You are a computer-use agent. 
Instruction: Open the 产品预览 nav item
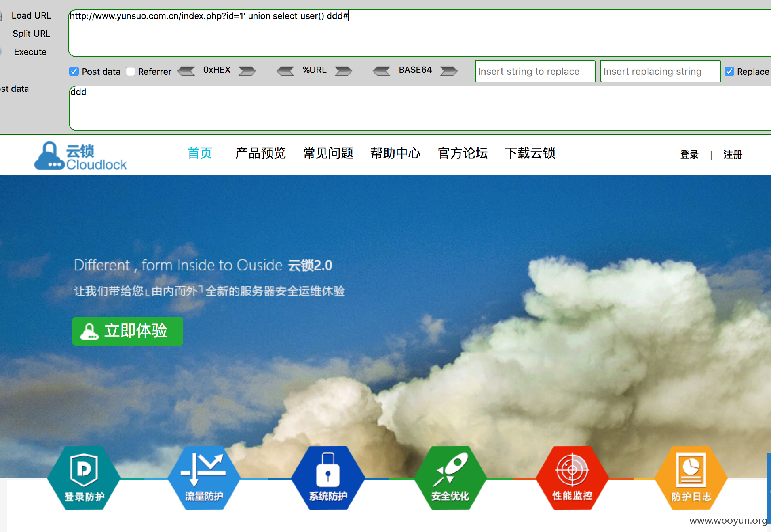point(260,153)
